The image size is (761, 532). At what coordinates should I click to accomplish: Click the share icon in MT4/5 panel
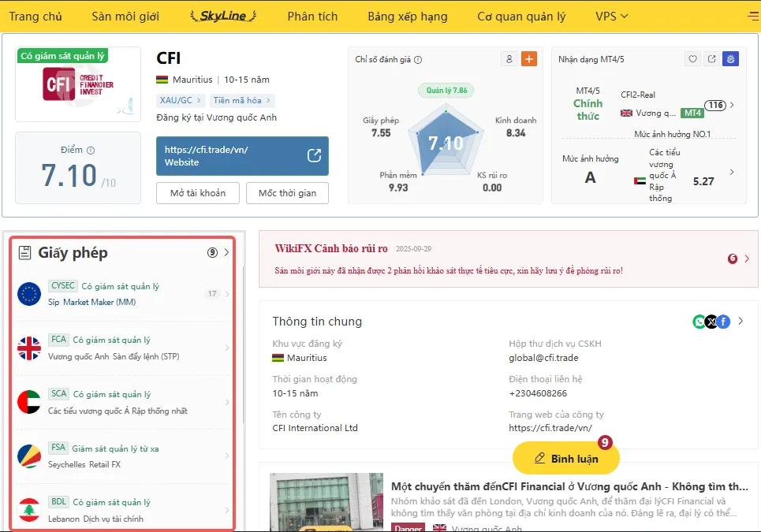[x=711, y=59]
